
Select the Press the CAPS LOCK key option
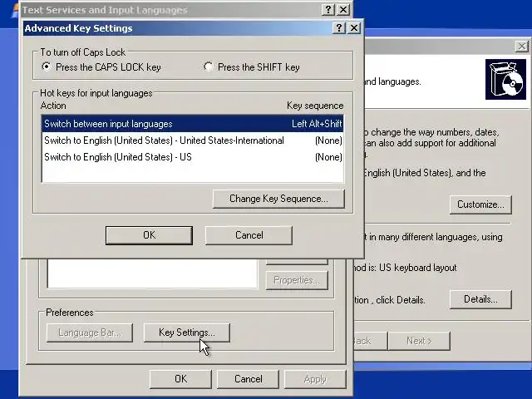coord(101,67)
